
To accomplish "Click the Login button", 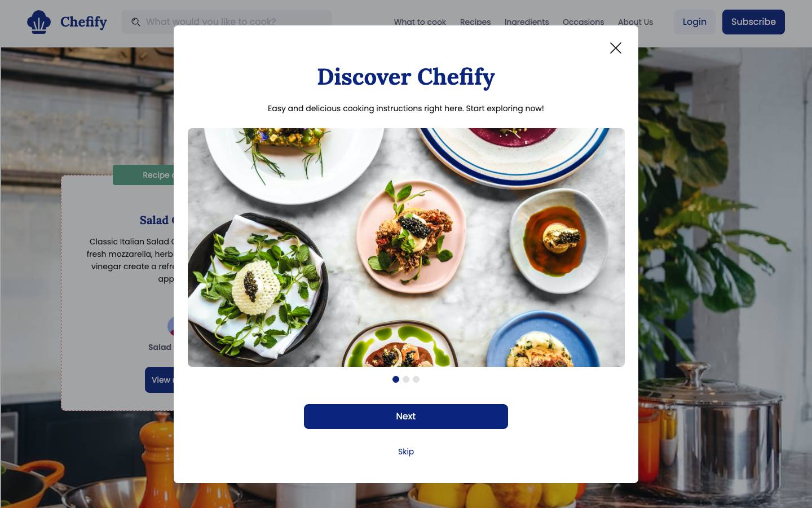I will [x=695, y=22].
